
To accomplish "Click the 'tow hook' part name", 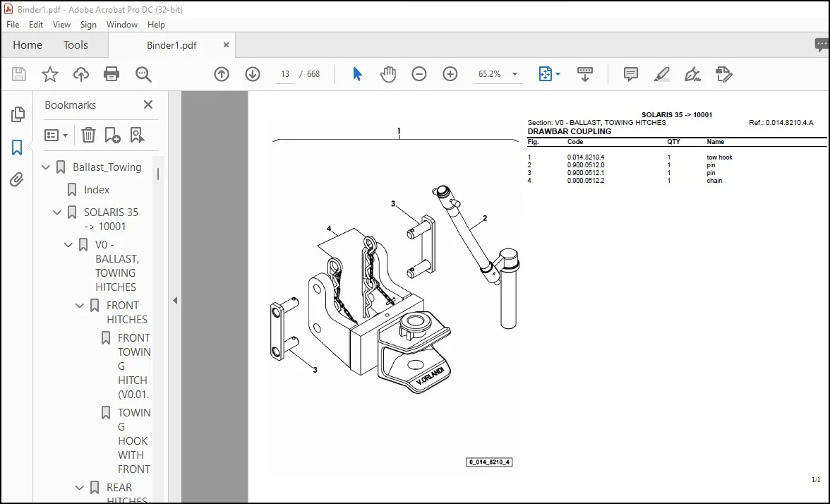I will pos(719,157).
